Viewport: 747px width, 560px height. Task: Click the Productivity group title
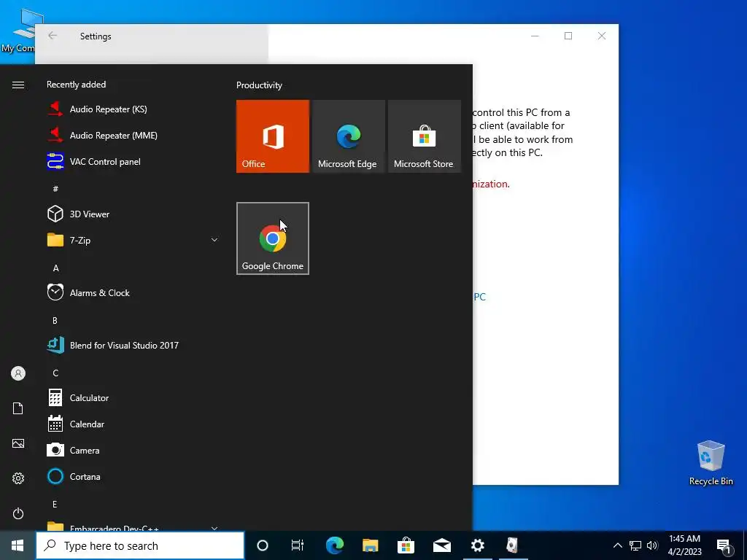point(259,85)
